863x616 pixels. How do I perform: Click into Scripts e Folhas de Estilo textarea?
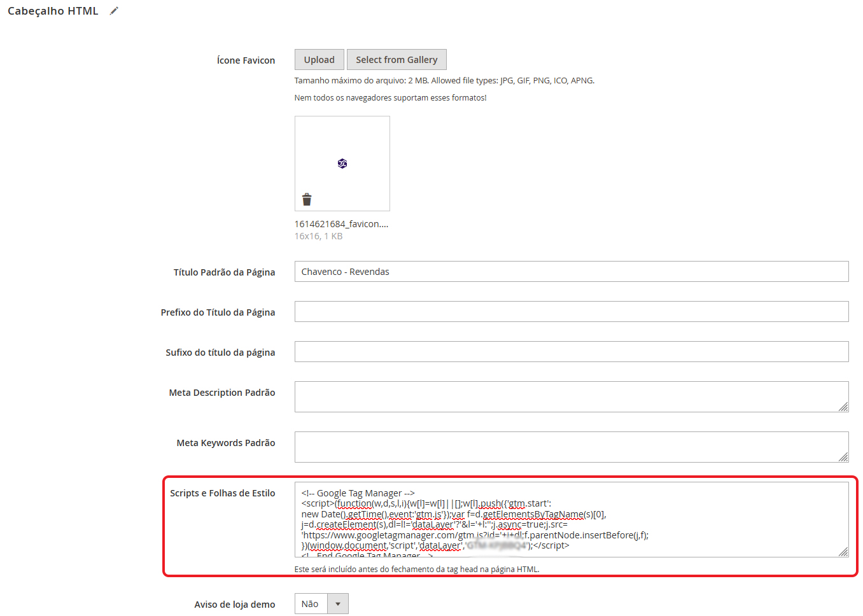[x=572, y=519]
